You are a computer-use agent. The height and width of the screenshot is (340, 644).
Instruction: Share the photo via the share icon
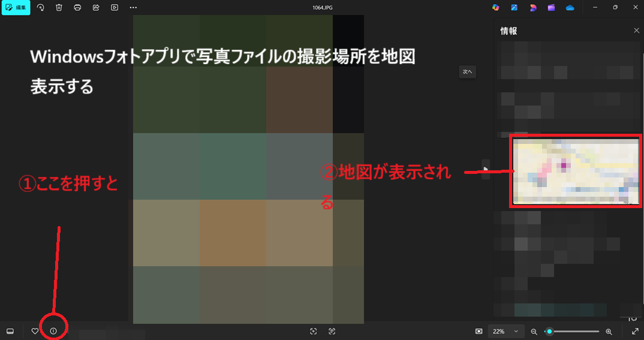(96, 7)
